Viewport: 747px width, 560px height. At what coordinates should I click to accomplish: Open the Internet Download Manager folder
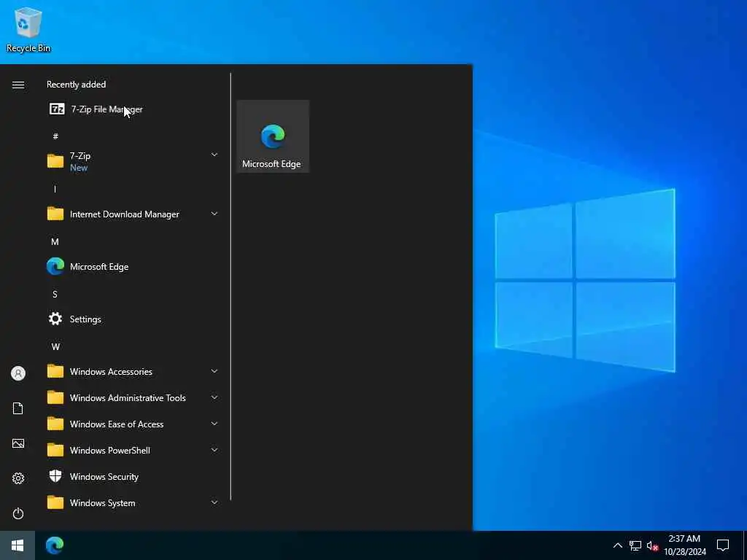(x=133, y=214)
